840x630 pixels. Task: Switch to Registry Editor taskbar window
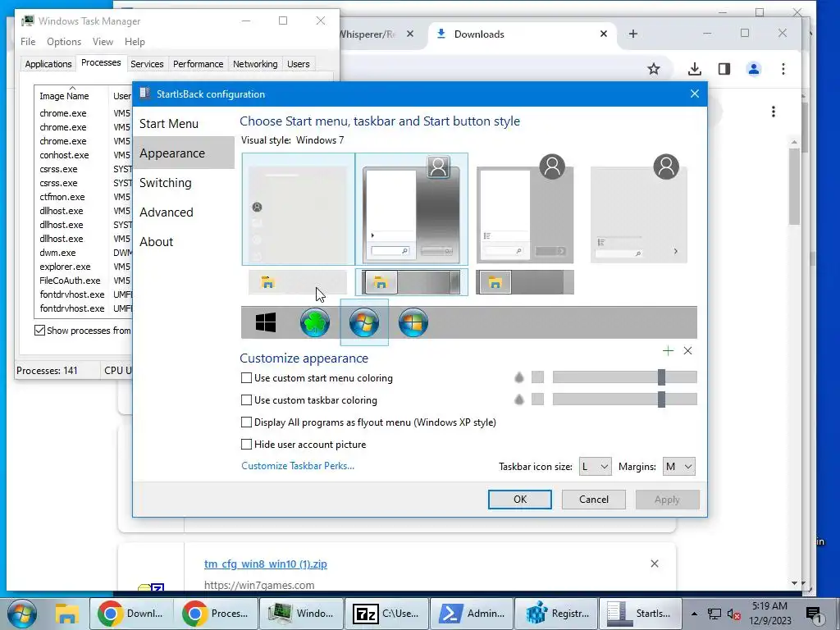click(557, 614)
